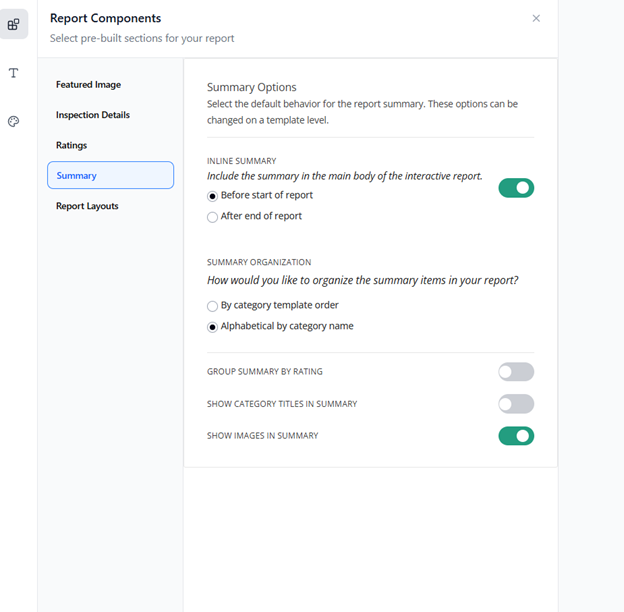Select the Summary section
The height and width of the screenshot is (612, 624).
[110, 175]
